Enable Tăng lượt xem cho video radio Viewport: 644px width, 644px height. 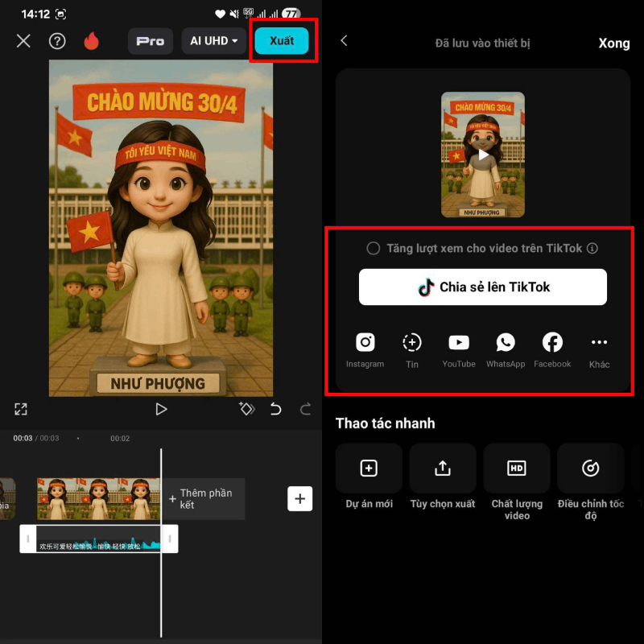374,249
